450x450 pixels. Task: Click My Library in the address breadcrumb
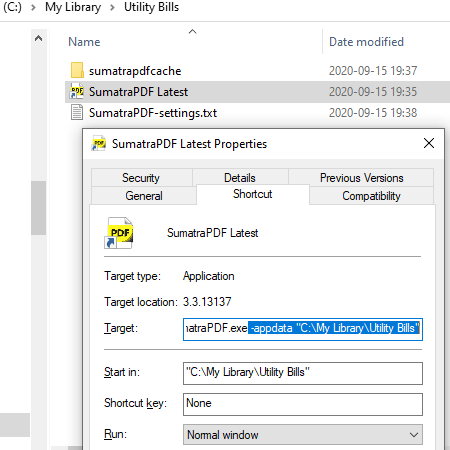click(x=73, y=7)
